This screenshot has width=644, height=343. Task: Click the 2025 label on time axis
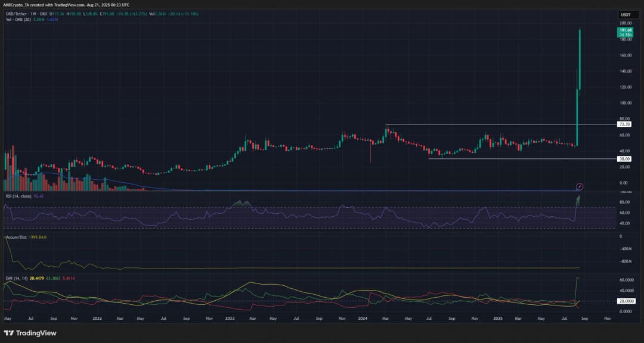494,319
